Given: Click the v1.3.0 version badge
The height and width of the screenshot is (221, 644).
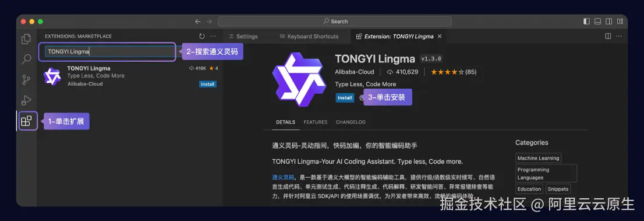Looking at the screenshot, I should tap(431, 58).
